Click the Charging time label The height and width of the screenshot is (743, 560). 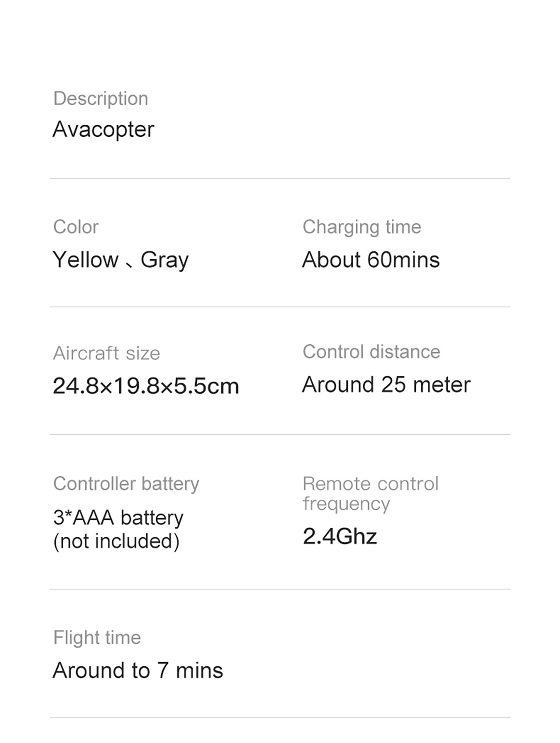click(362, 228)
